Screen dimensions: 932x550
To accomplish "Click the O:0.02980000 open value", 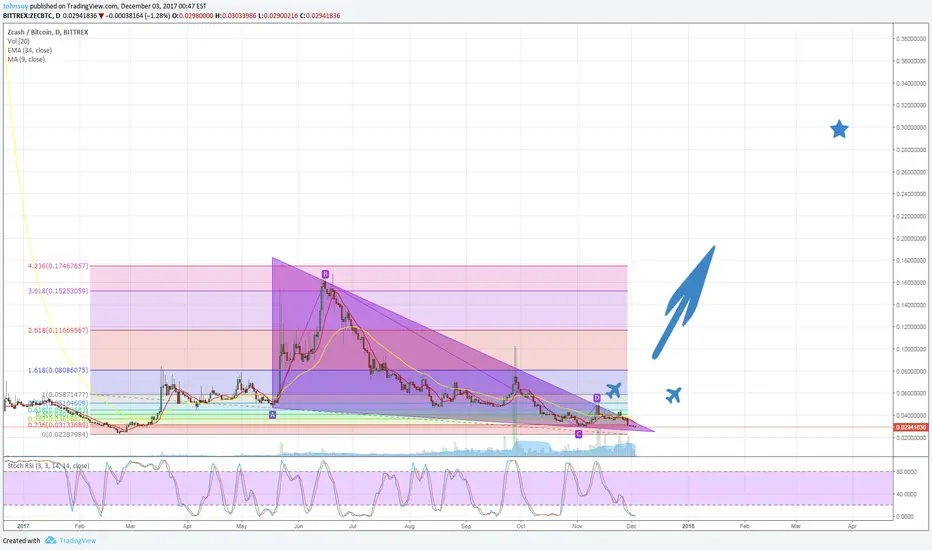I will tap(193, 15).
